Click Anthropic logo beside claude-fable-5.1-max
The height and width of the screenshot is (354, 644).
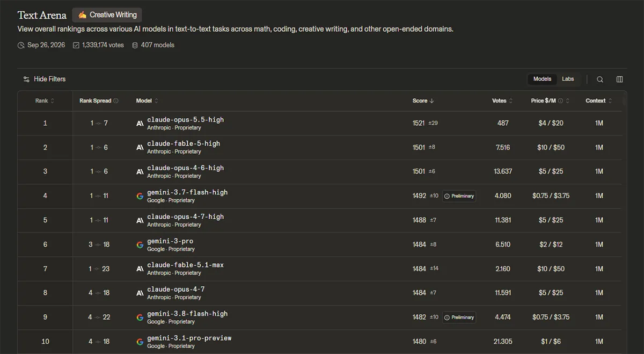pos(140,269)
